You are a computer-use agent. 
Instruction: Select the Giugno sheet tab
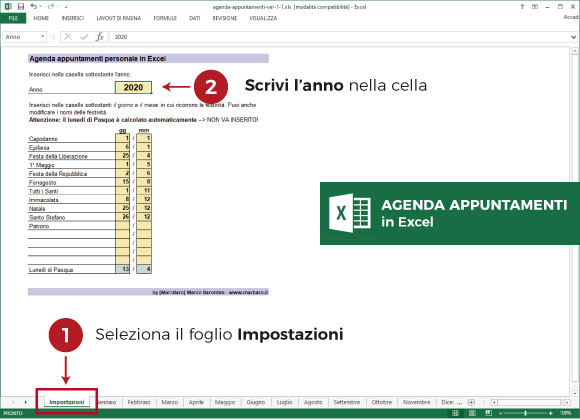[x=256, y=402]
